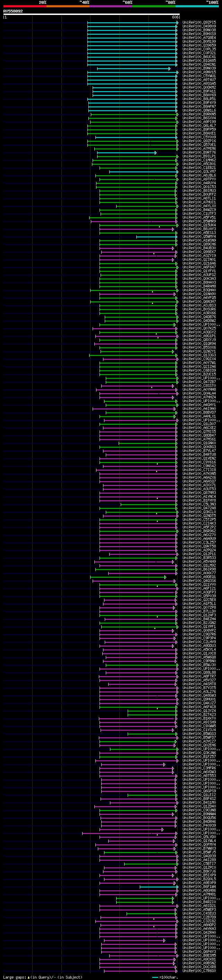
Task: Click the purple ~60% legend color segment
Action: [111, 6]
